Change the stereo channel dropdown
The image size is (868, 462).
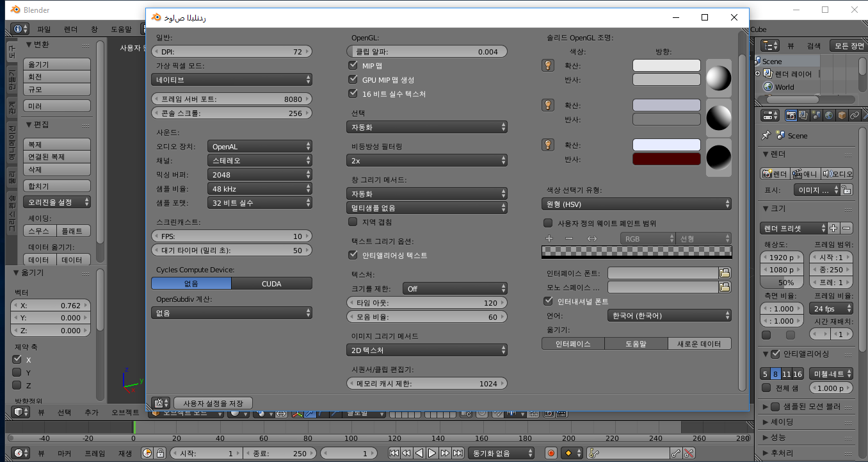click(260, 161)
